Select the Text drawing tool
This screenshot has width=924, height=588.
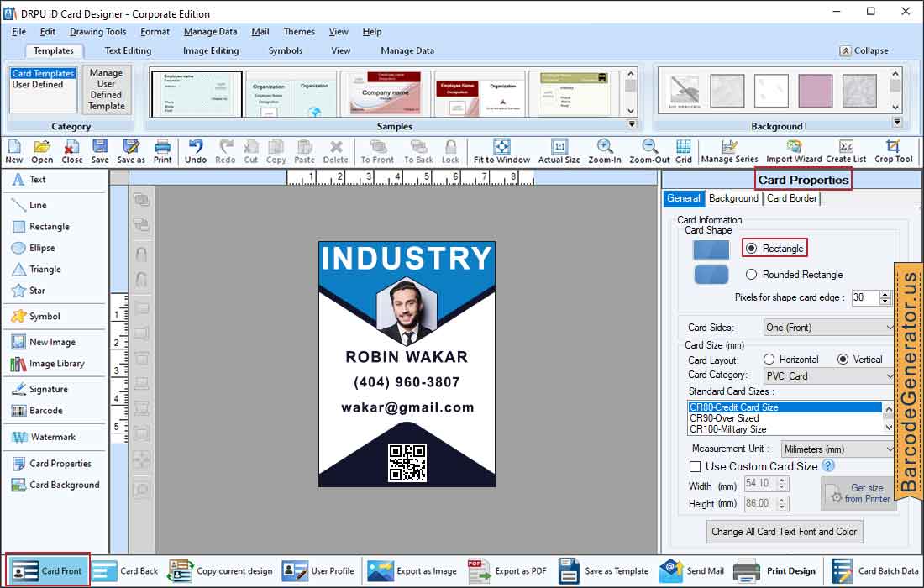pos(29,179)
